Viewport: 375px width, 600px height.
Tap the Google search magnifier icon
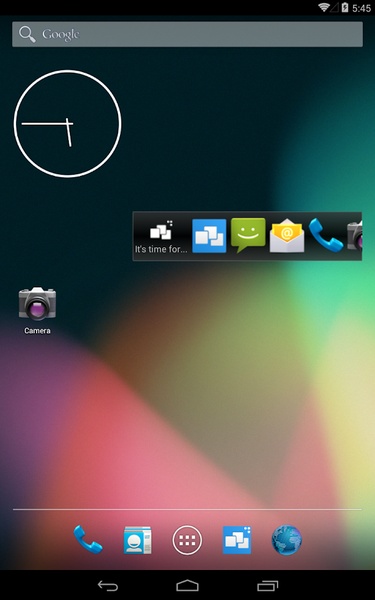point(27,34)
